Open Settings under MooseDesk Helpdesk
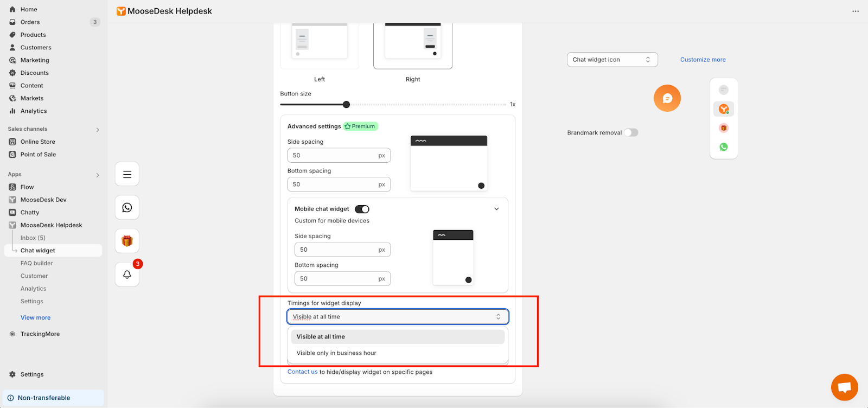The height and width of the screenshot is (408, 868). [x=32, y=301]
